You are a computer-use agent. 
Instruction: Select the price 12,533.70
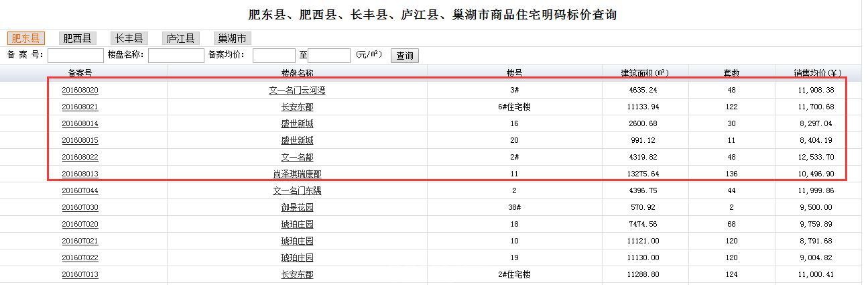point(816,158)
